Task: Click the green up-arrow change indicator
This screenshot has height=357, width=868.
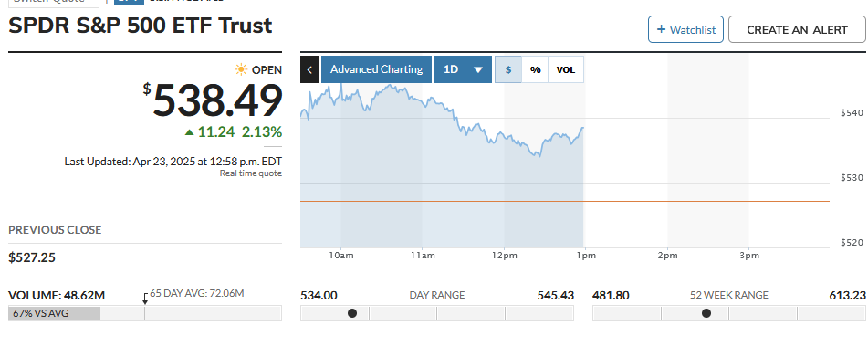Action: pos(189,131)
